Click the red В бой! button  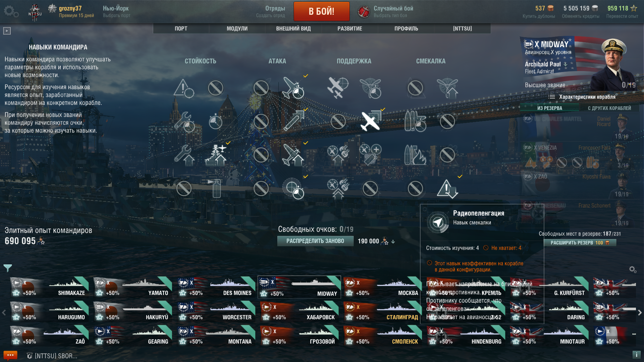tap(321, 11)
